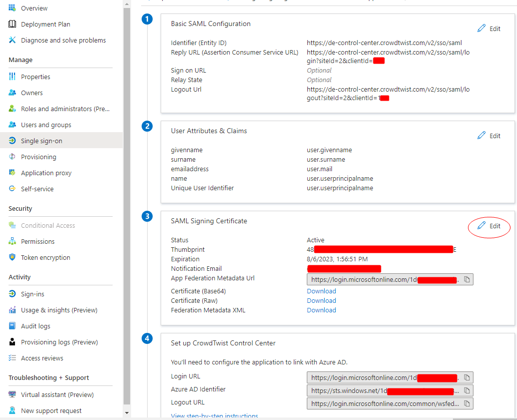Click the Virtual assistant icon

(12, 394)
